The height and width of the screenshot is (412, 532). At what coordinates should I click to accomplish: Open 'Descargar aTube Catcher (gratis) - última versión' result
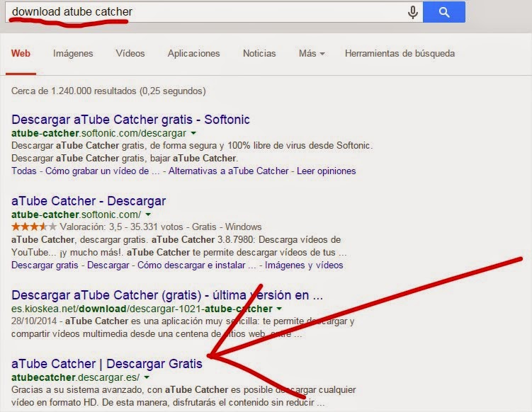pyautogui.click(x=167, y=295)
